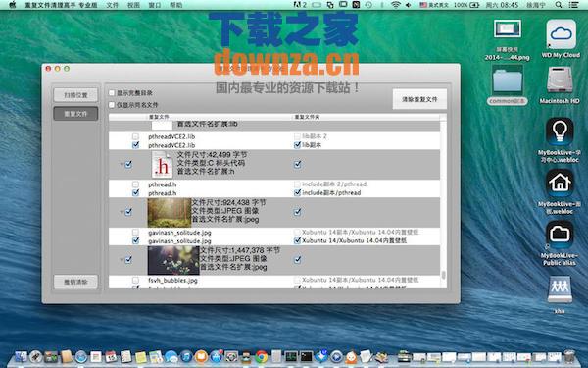Uncheck the lib副本 folder checkbox
Viewport: 588px width, 368px height.
click(297, 145)
